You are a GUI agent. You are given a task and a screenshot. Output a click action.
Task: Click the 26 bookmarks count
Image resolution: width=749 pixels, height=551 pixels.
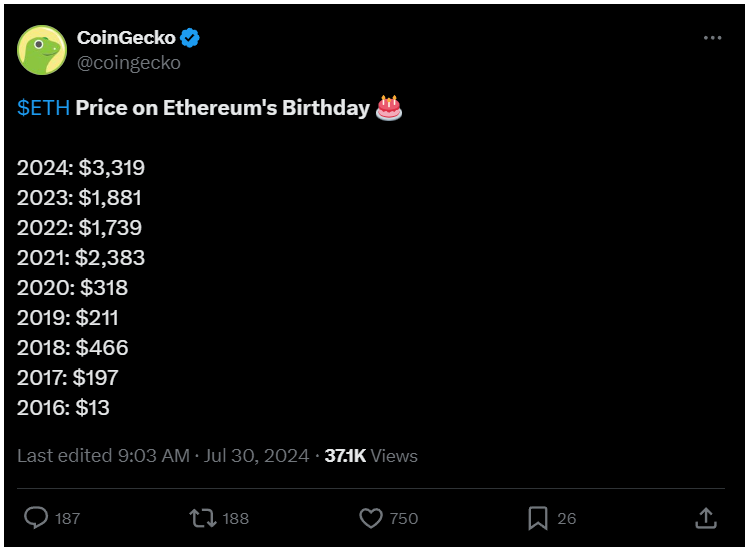pyautogui.click(x=567, y=519)
